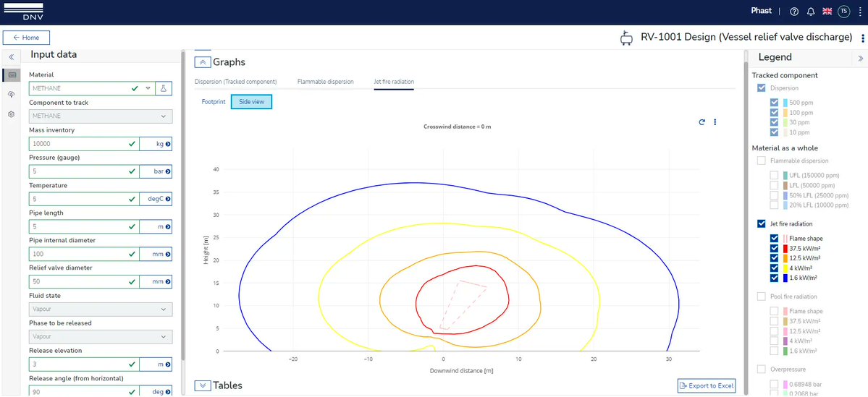The width and height of the screenshot is (868, 397).
Task: Collapse the input data panel with double chevron
Action: coord(12,56)
